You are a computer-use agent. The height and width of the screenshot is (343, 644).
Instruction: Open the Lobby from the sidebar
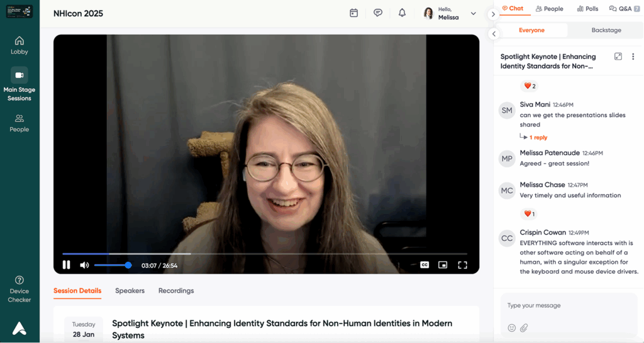pyautogui.click(x=19, y=45)
